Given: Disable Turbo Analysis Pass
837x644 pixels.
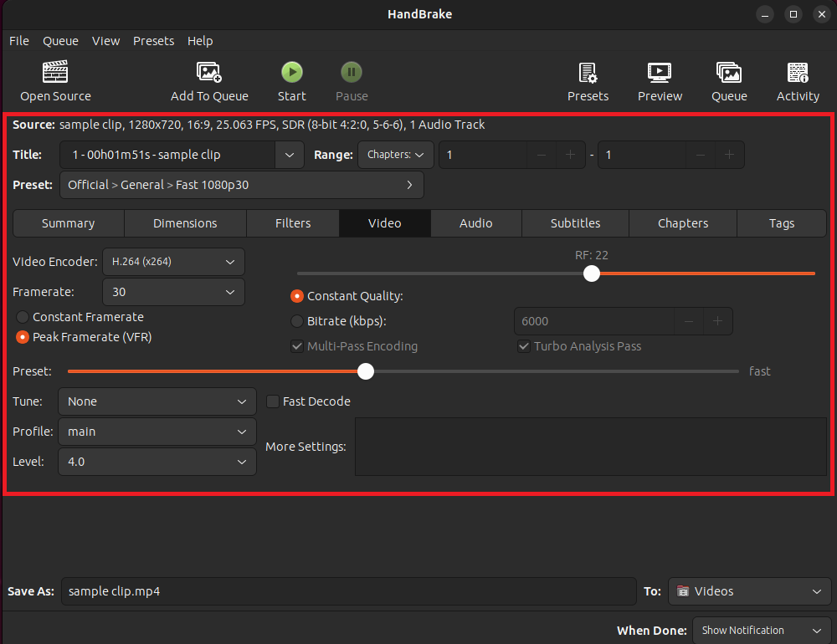Looking at the screenshot, I should 523,346.
